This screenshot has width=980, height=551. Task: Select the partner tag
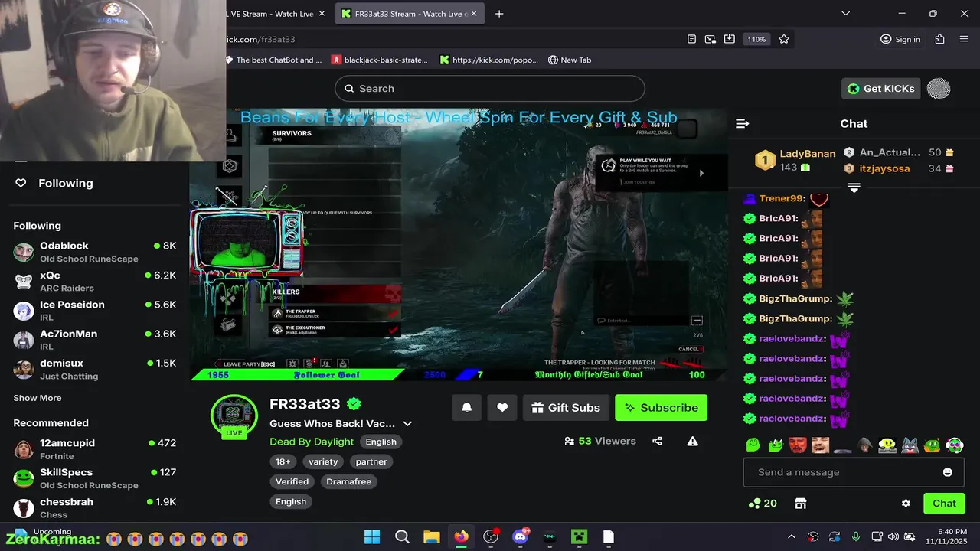[x=371, y=461]
